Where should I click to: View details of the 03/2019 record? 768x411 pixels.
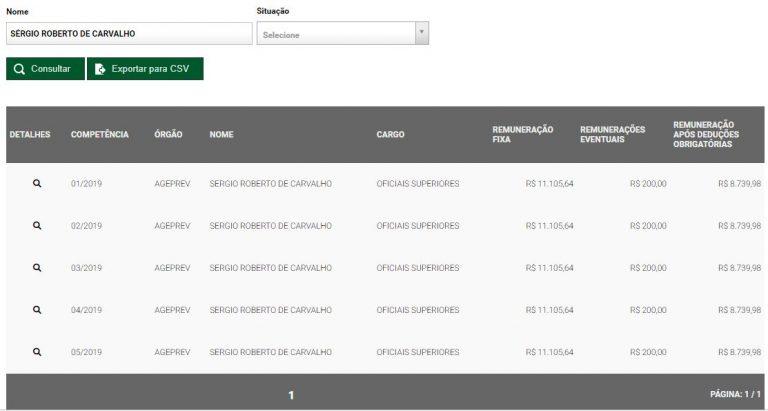(x=37, y=267)
